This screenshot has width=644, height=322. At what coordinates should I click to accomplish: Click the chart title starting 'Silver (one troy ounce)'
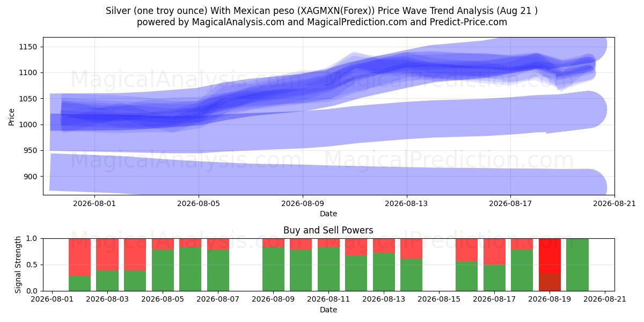pyautogui.click(x=322, y=10)
